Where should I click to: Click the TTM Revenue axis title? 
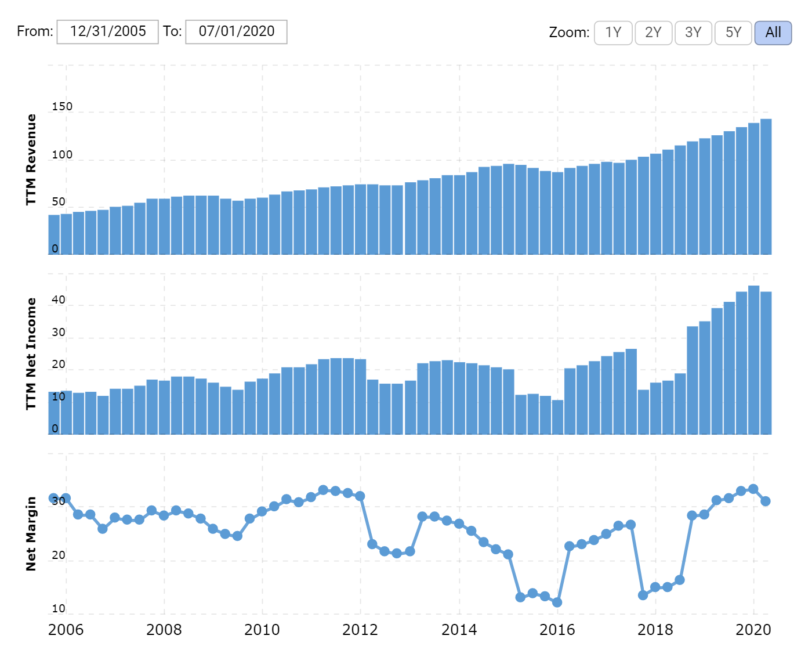[31, 160]
